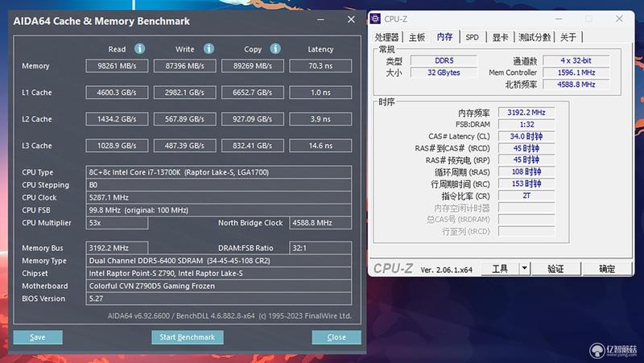The height and width of the screenshot is (363, 644).
Task: Click L2 Cache latency value 3.9 ns
Action: click(x=320, y=119)
